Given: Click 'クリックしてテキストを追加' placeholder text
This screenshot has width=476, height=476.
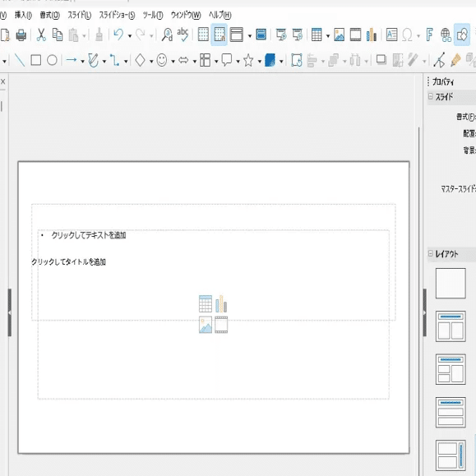Looking at the screenshot, I should (x=89, y=235).
